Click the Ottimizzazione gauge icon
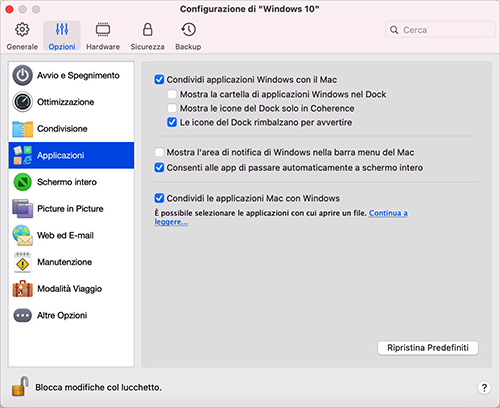Viewport: 500px width, 408px height. click(23, 102)
